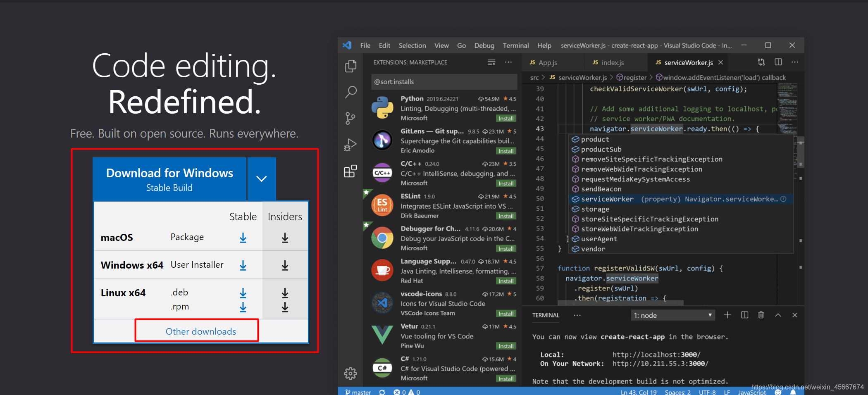This screenshot has width=868, height=395.
Task: Open Search in the activity bar
Action: click(351, 92)
